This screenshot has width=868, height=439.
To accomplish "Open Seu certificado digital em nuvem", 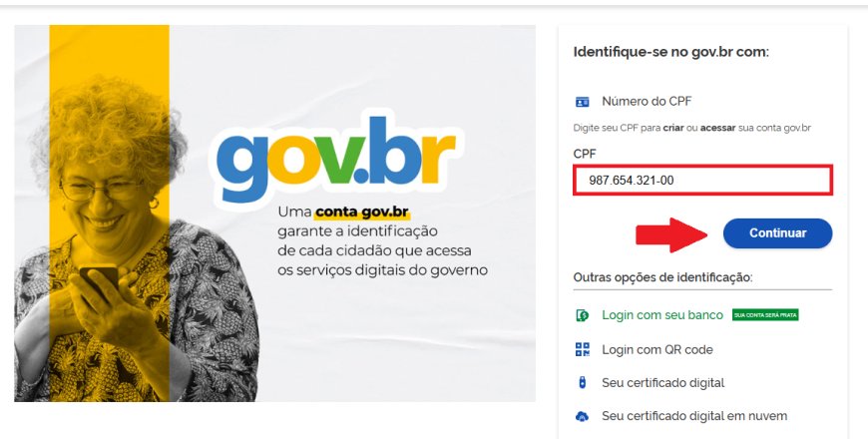I will point(694,416).
